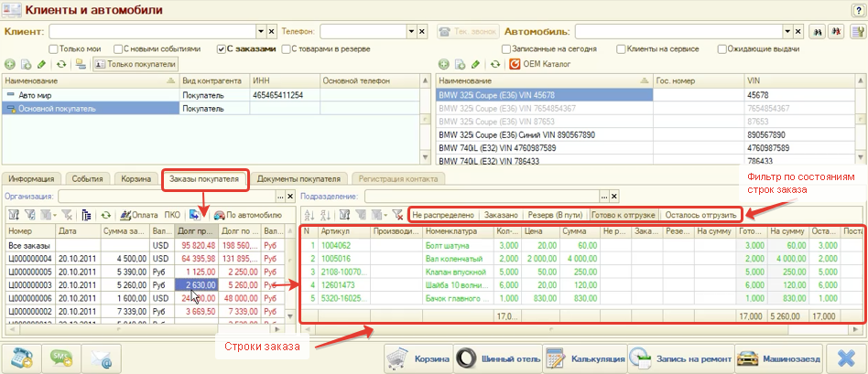Copy car record in car list toolbar
This screenshot has width=868, height=374.
pyautogui.click(x=460, y=65)
